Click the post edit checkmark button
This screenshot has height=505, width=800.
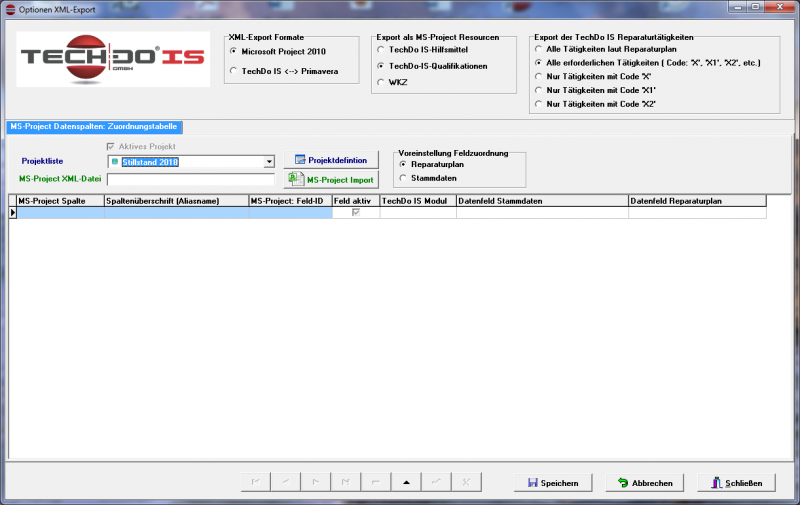point(436,482)
